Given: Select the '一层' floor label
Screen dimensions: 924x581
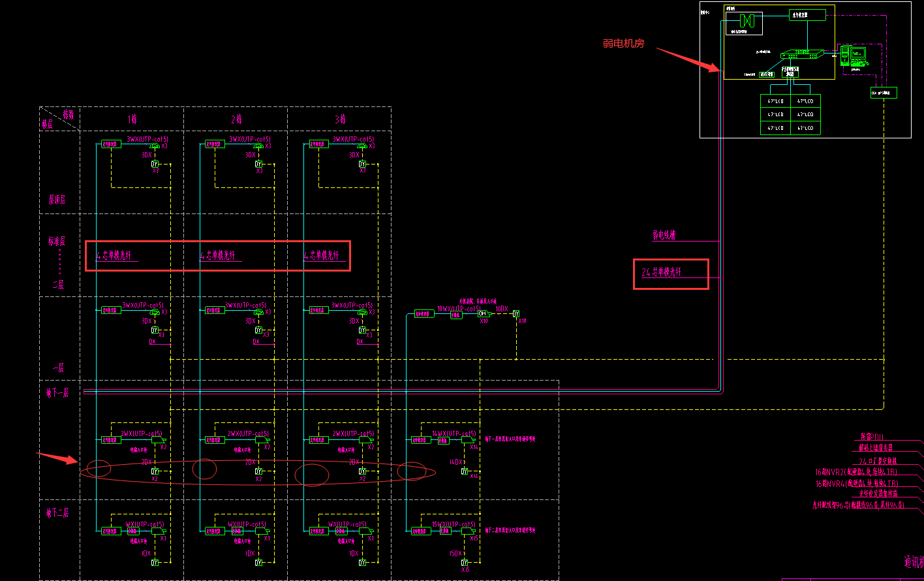Looking at the screenshot, I should (57, 368).
